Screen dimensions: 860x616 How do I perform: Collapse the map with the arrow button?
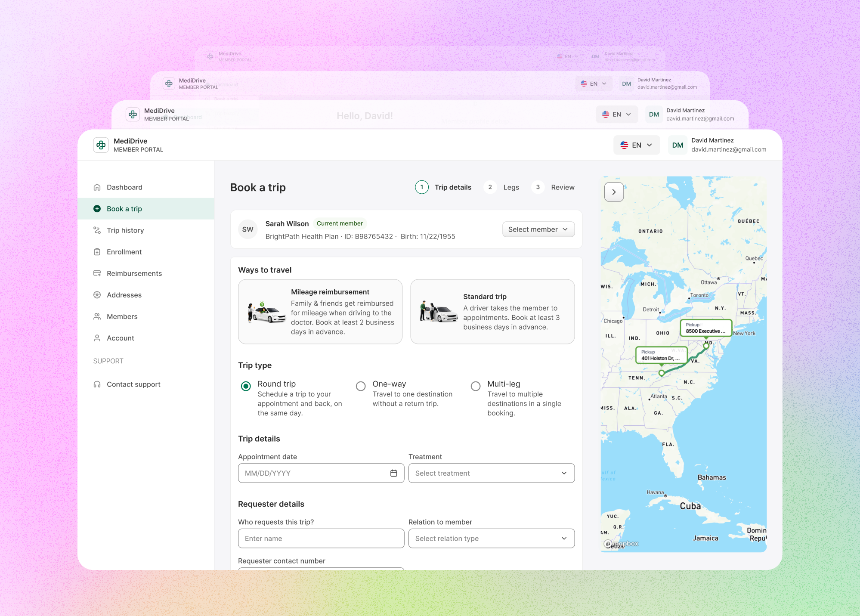pyautogui.click(x=614, y=192)
